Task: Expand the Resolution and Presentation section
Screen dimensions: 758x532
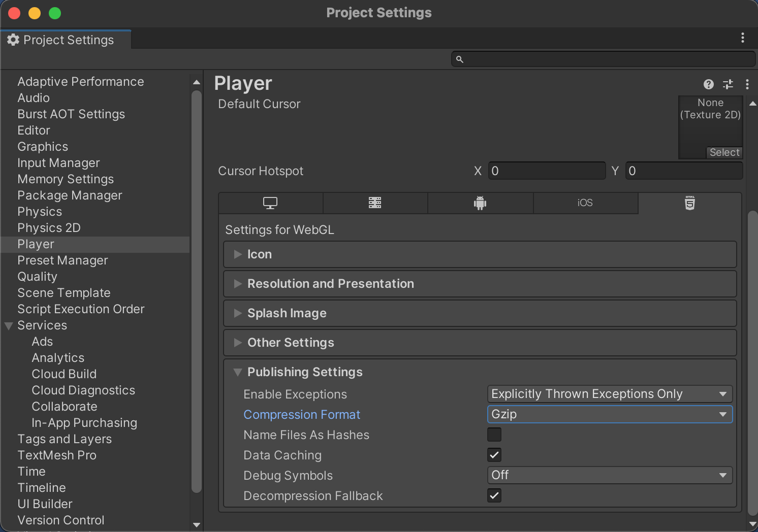Action: tap(330, 284)
